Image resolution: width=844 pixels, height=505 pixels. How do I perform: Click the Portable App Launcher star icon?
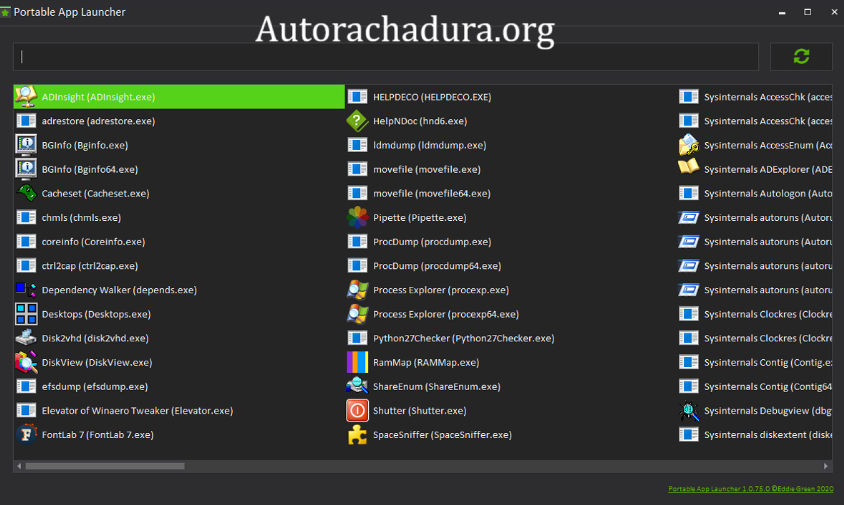point(5,12)
